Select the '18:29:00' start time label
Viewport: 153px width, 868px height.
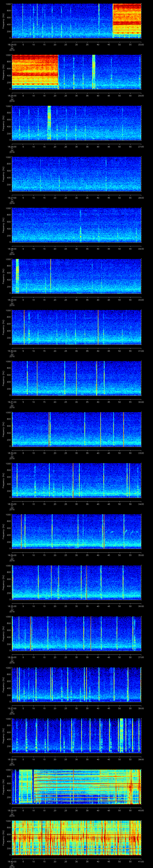point(12,300)
